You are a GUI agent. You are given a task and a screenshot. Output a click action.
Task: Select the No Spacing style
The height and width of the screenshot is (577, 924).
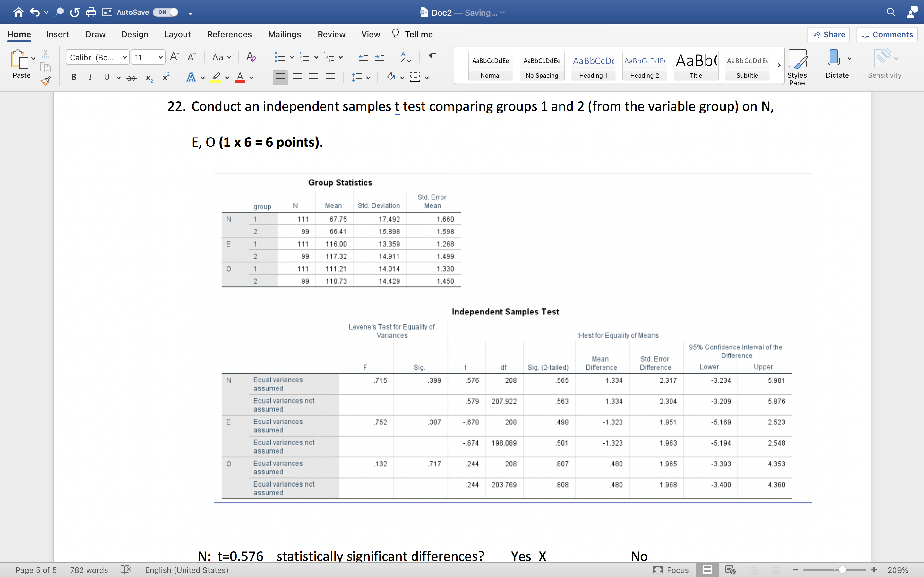(x=541, y=66)
